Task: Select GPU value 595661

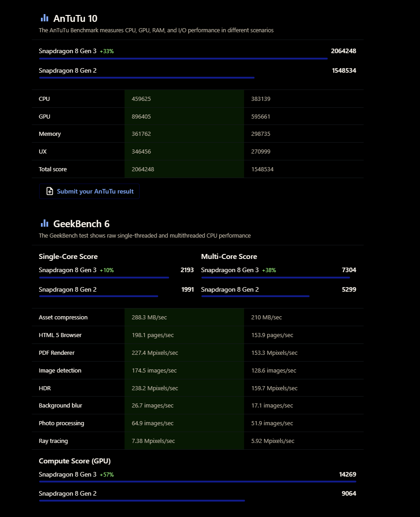Action: 260,116
